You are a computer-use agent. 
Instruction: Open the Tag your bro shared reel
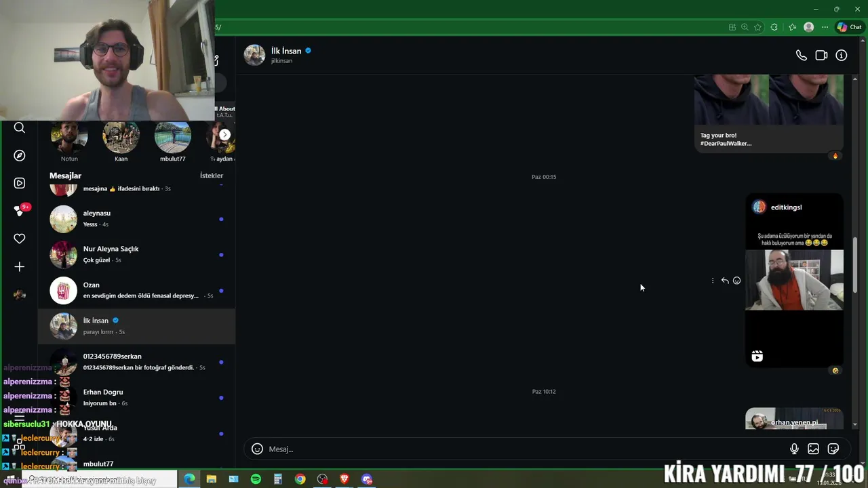tap(769, 113)
